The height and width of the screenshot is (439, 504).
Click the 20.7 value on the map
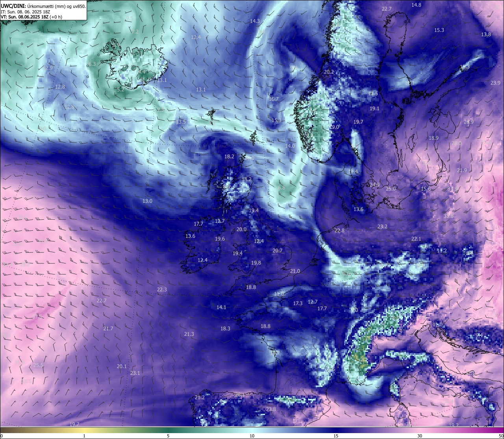tap(278, 250)
